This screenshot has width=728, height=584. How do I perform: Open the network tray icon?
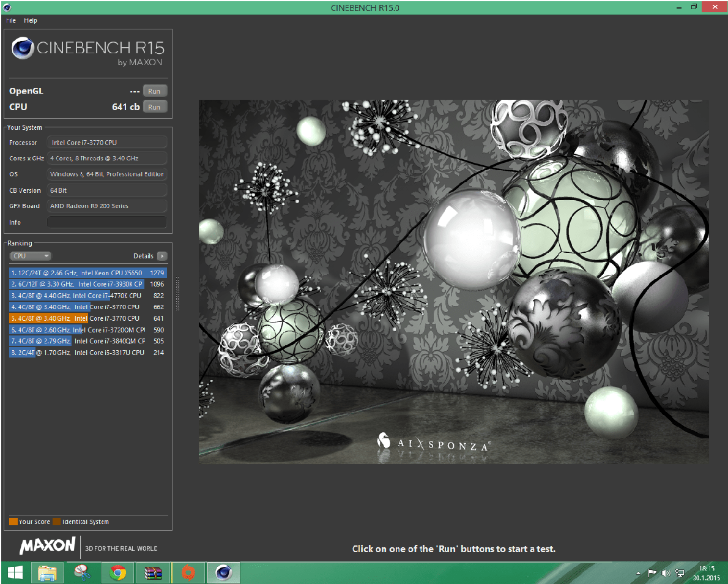click(680, 574)
